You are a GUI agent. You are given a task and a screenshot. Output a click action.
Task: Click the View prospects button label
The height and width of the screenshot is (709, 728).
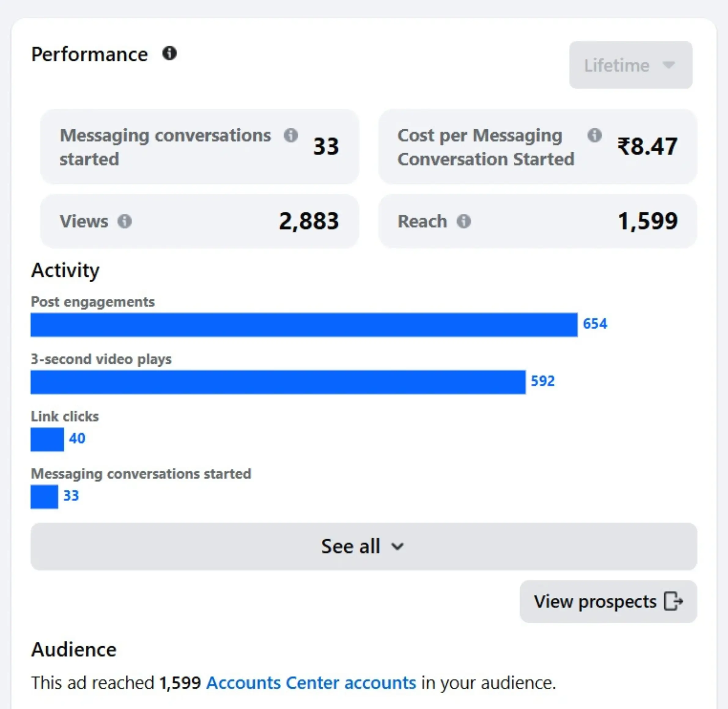595,601
